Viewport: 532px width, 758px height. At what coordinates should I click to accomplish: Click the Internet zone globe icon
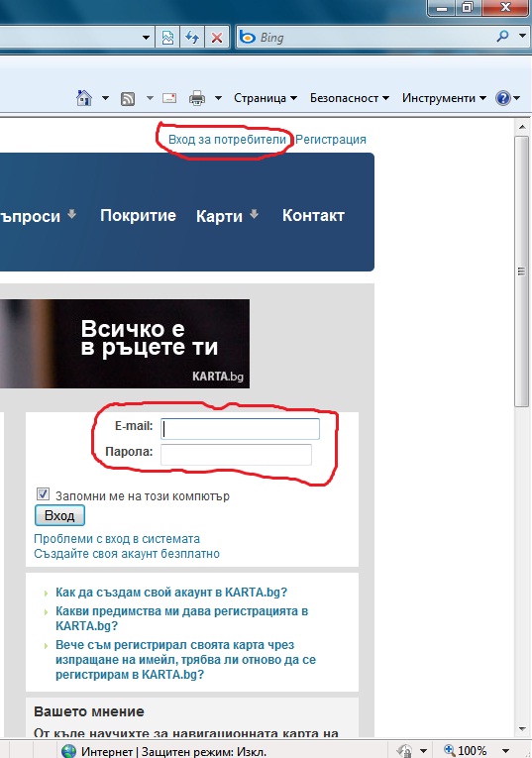point(69,751)
